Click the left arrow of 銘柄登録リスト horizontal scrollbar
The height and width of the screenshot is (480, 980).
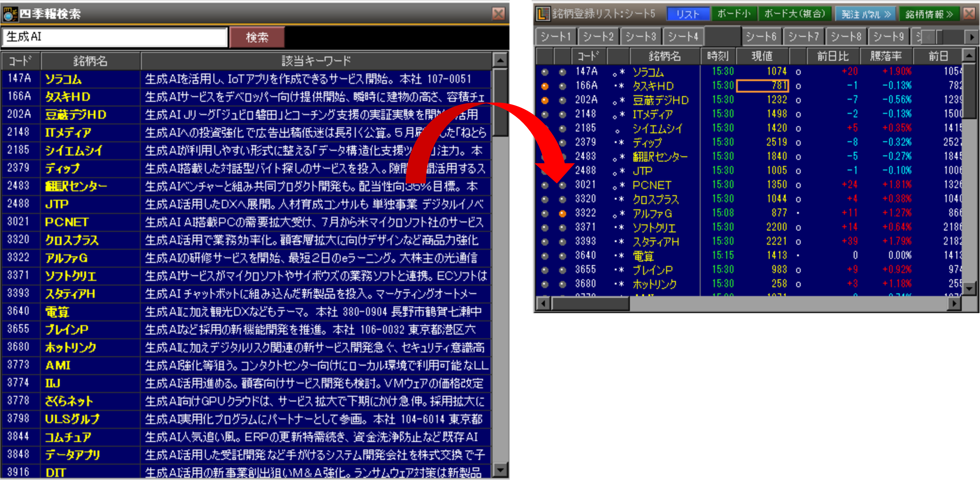(x=543, y=303)
